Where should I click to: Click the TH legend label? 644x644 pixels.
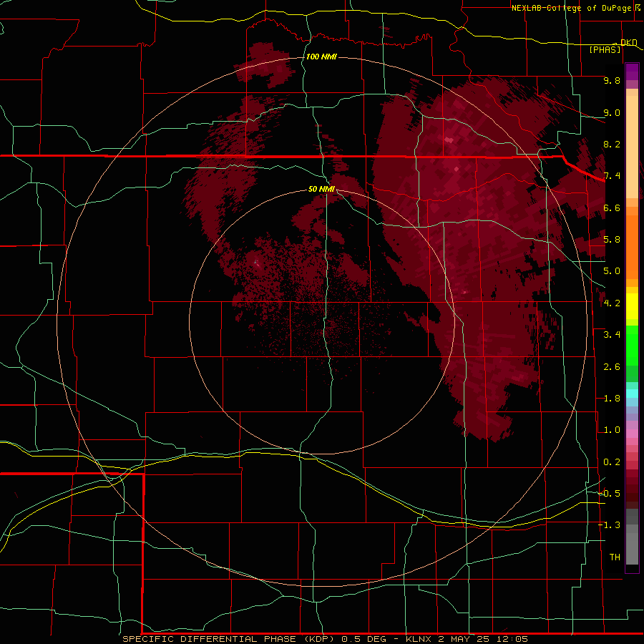click(615, 557)
